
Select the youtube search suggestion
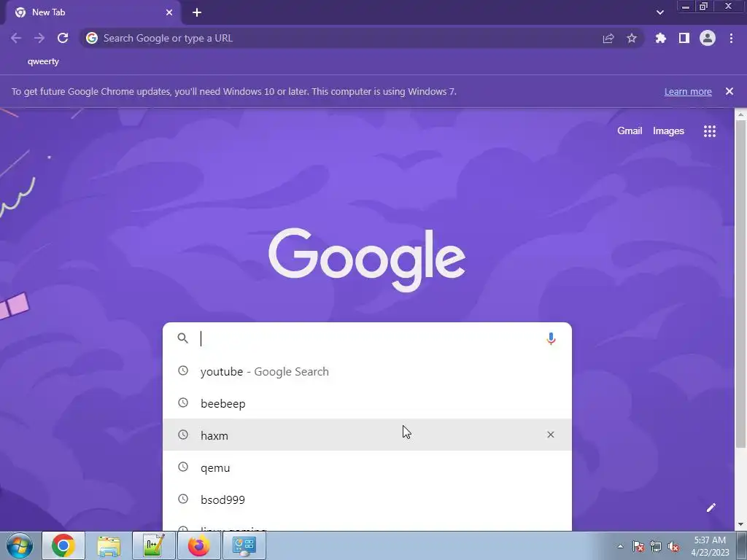[367, 371]
